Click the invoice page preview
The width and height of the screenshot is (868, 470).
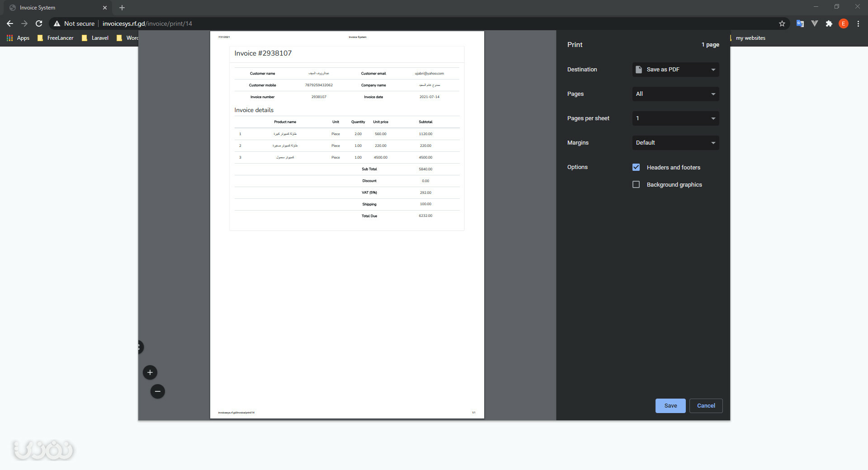[x=347, y=225]
